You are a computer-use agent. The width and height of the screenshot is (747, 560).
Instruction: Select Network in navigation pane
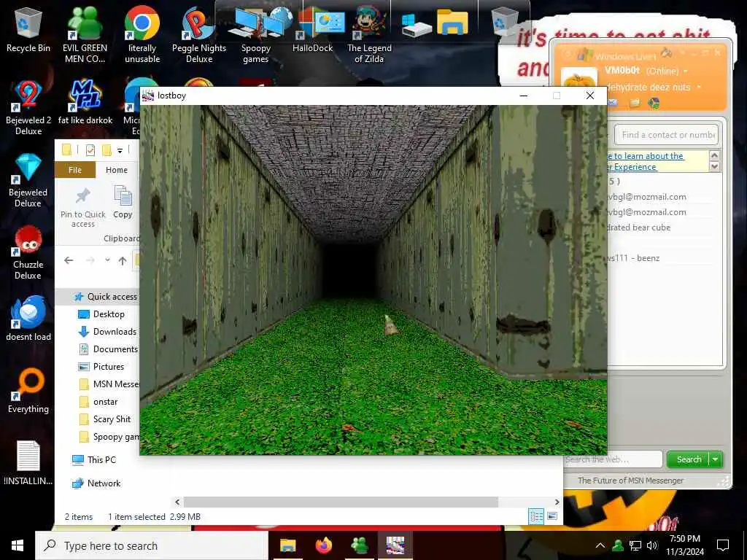104,483
